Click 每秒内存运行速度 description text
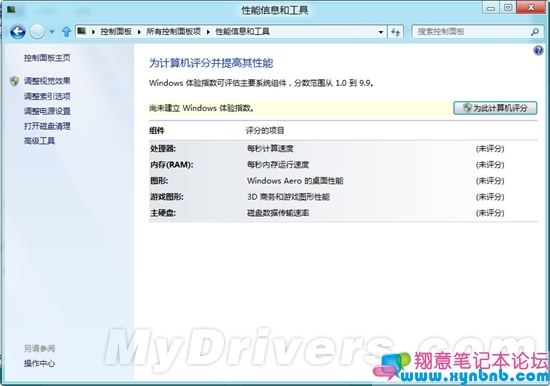The height and width of the screenshot is (386, 550). 278,165
